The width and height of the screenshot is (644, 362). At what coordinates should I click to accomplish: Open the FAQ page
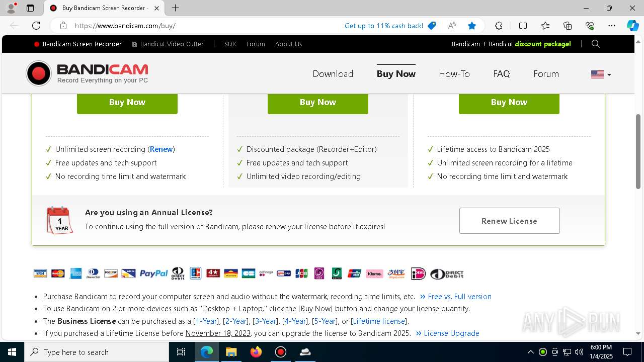click(502, 74)
